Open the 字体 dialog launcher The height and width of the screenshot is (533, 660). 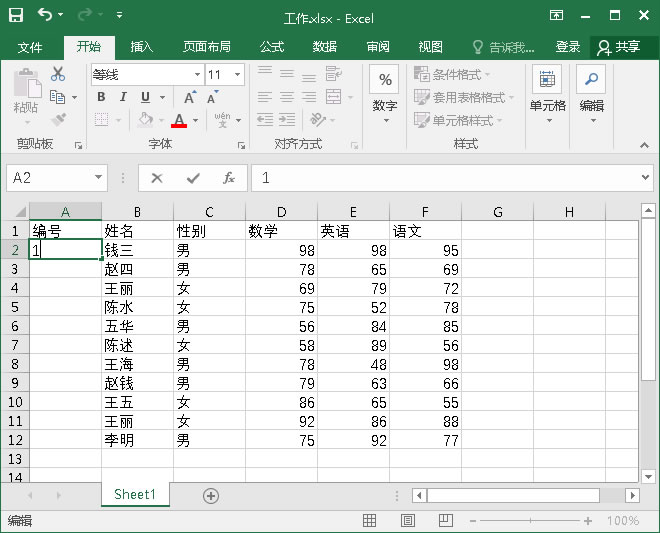(x=241, y=145)
